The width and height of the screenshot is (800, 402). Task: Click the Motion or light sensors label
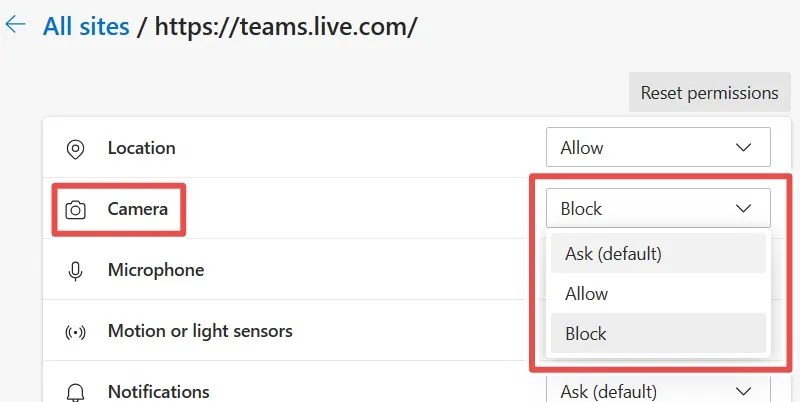200,331
